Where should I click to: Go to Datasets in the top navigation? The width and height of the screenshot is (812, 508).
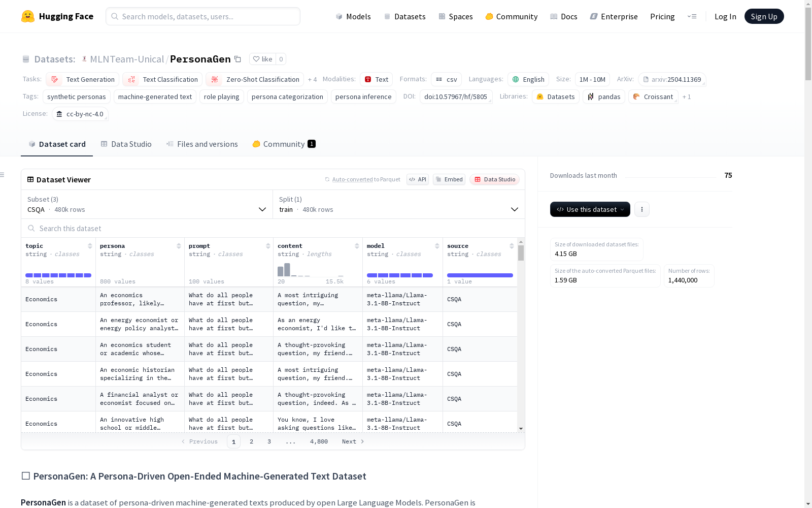click(x=404, y=16)
